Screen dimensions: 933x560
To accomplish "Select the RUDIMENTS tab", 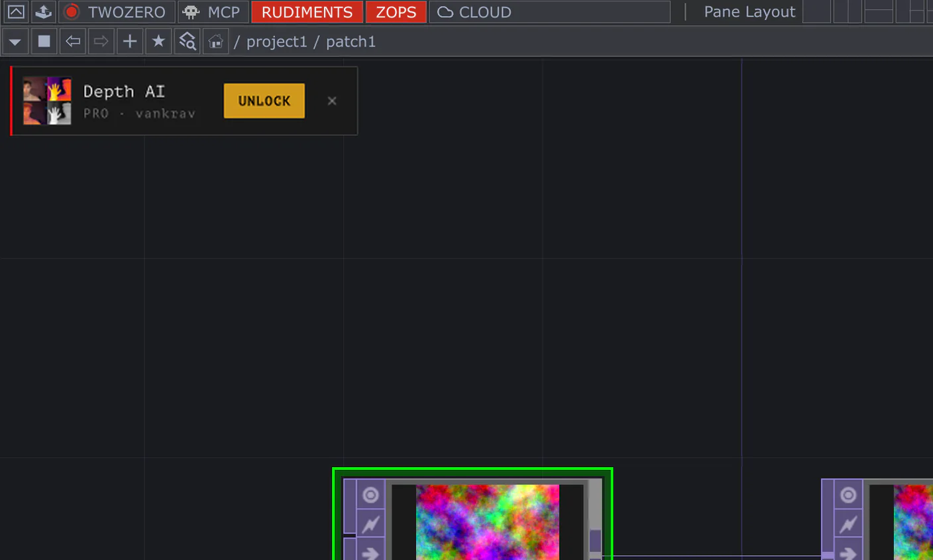I will 307,12.
